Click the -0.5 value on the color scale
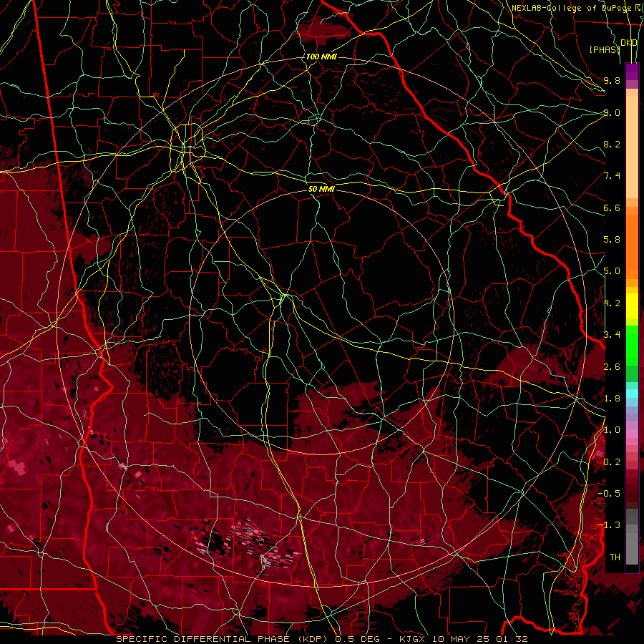The image size is (644, 644). coord(609,494)
